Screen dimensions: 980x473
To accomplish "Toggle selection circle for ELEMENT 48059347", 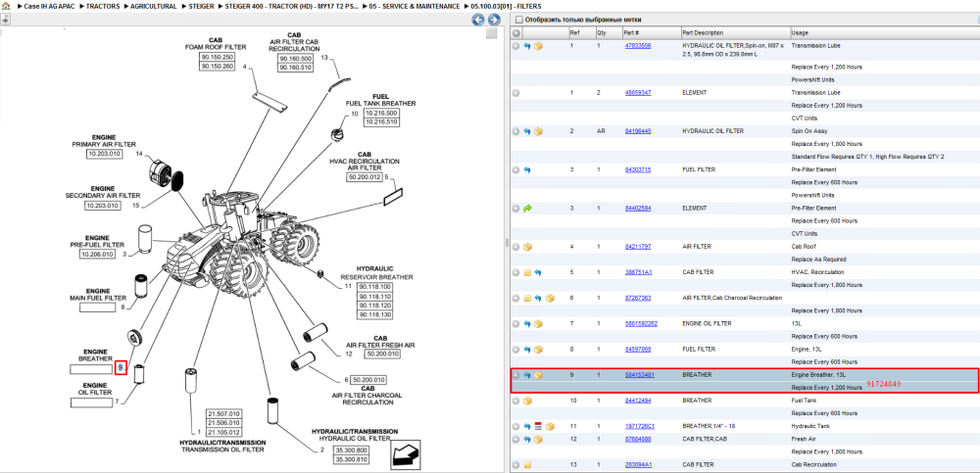I will point(516,92).
